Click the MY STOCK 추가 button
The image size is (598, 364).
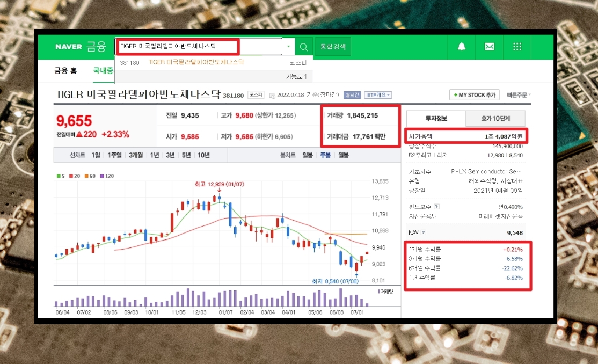coord(475,95)
